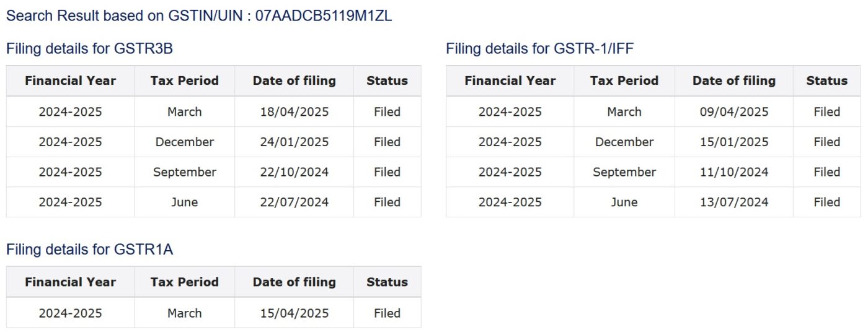Click the 'Filing details for GSTR1A' heading
The width and height of the screenshot is (868, 335).
pos(89,250)
